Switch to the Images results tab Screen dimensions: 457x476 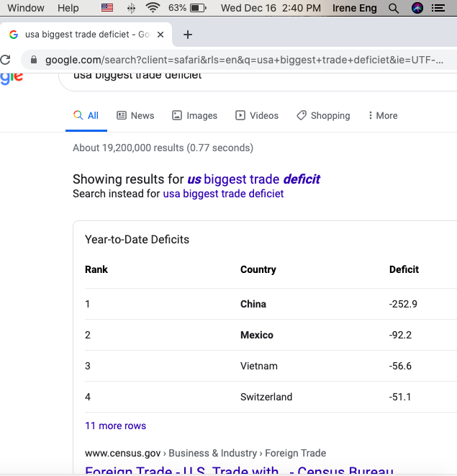194,115
